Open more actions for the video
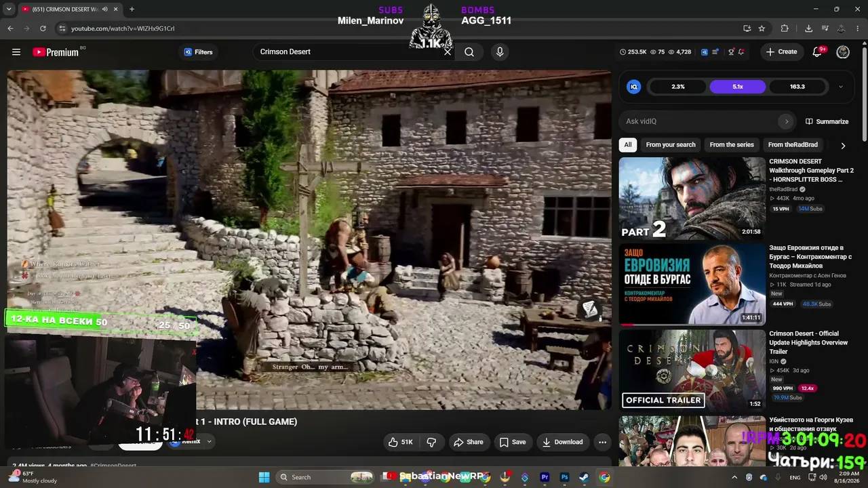Viewport: 868px width, 488px height. (602, 442)
